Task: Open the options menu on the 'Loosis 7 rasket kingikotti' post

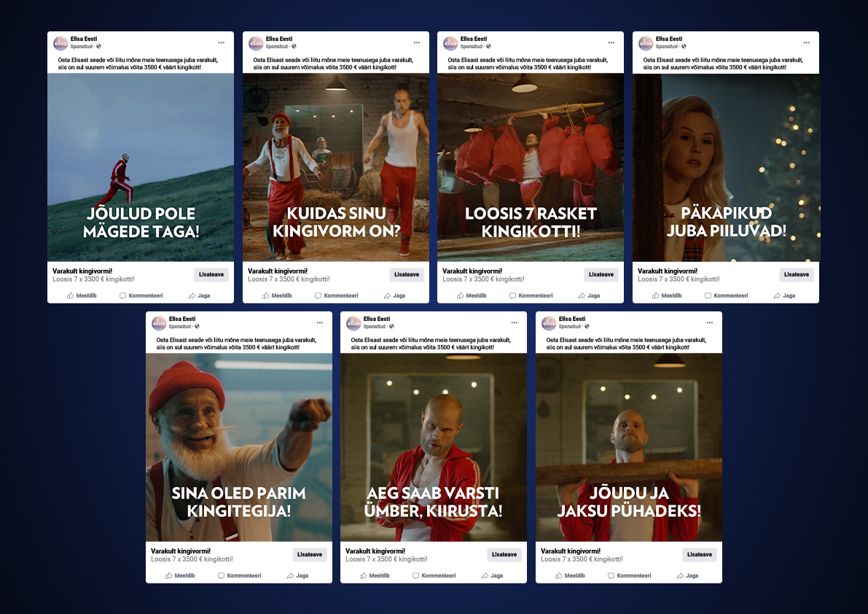Action: 611,42
